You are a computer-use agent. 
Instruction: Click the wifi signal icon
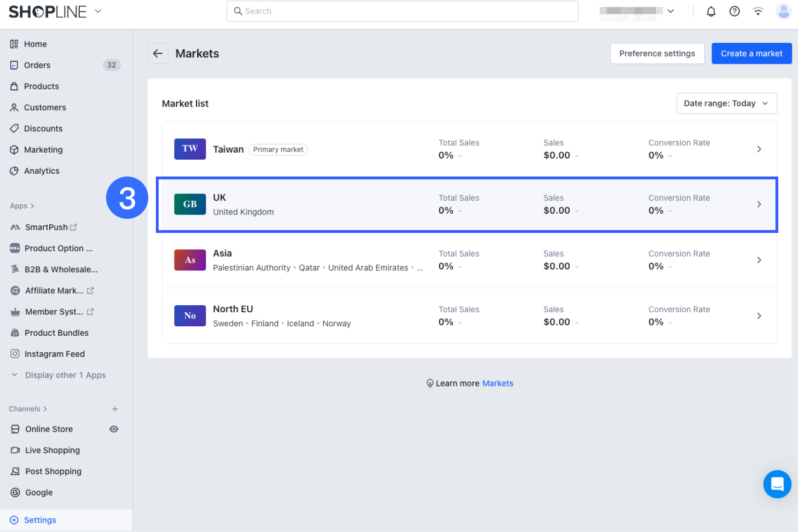758,11
